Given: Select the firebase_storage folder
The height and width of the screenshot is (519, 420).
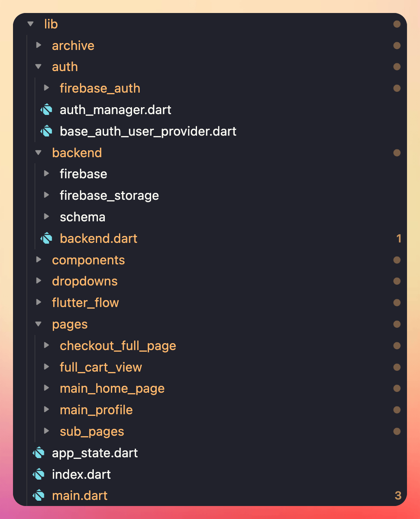Looking at the screenshot, I should 109,195.
